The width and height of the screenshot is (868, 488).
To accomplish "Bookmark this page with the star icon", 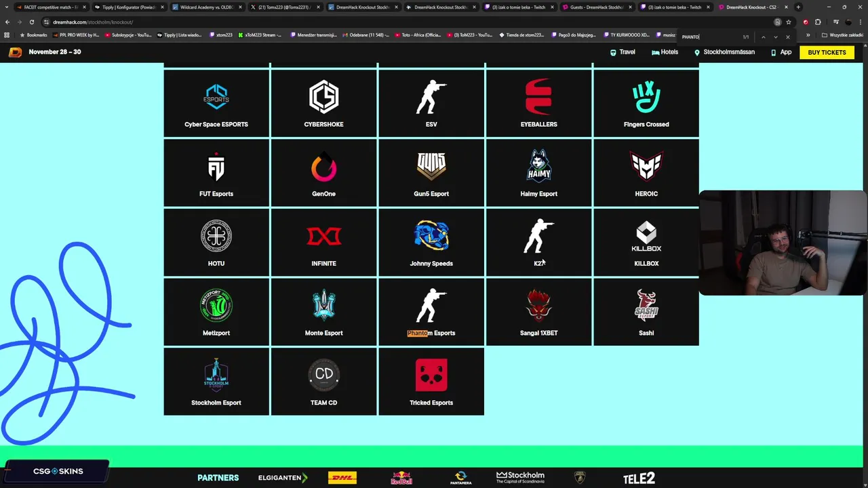I will click(x=788, y=22).
